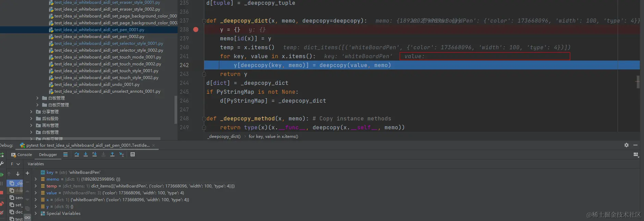Click the project tree vertical scrollbar

click(176, 109)
